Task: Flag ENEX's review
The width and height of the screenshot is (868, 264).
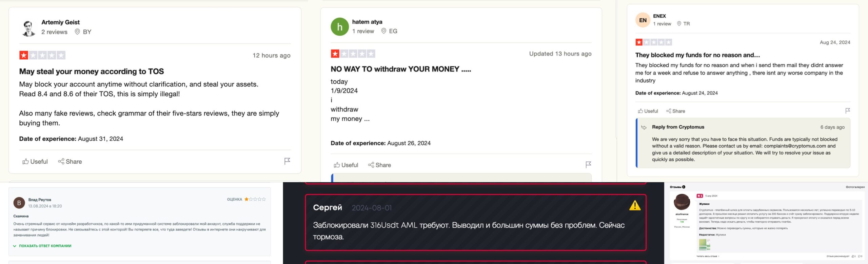Action: (848, 111)
